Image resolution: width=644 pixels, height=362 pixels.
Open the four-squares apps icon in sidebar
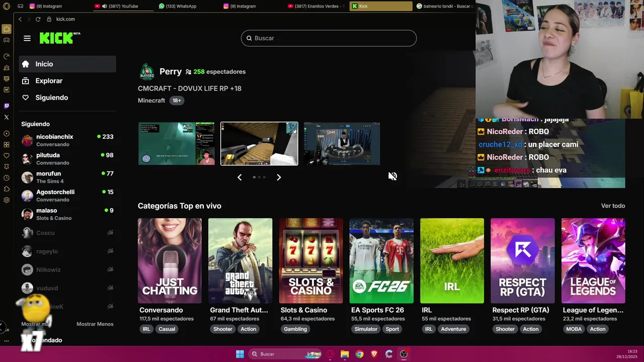tap(7, 145)
